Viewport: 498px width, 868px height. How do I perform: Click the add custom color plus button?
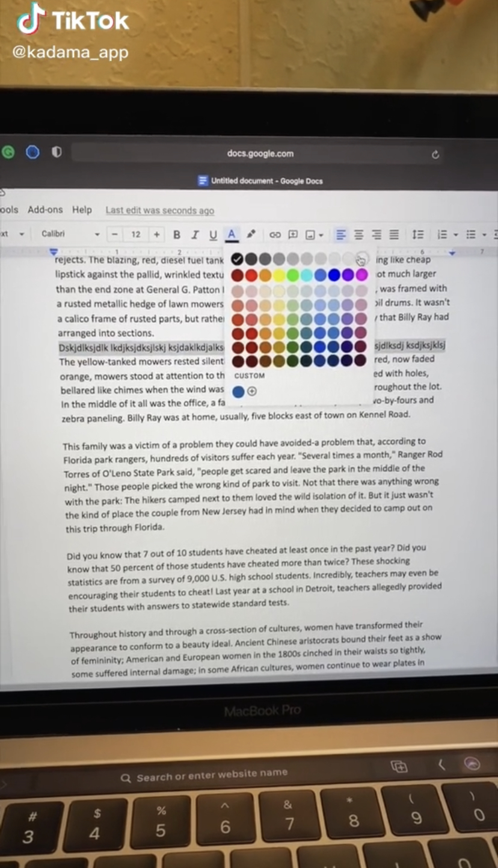click(252, 391)
